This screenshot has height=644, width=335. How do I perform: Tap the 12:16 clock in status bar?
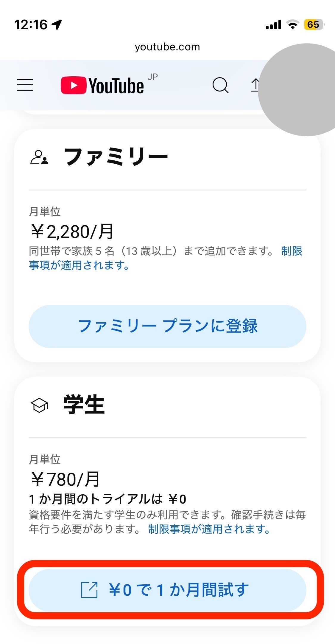[31, 24]
